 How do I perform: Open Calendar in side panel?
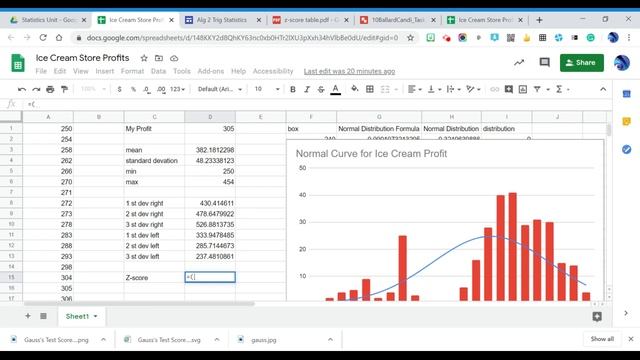[x=627, y=94]
